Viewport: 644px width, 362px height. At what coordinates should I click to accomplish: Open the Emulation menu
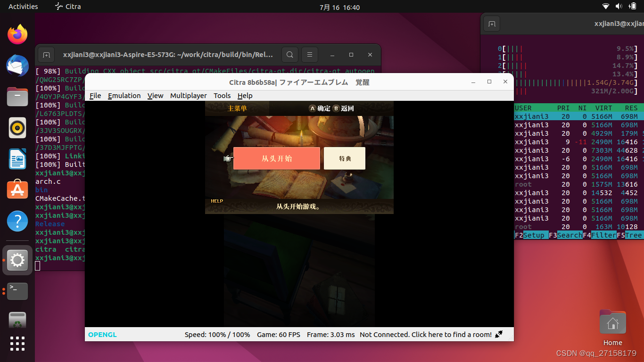click(124, 96)
